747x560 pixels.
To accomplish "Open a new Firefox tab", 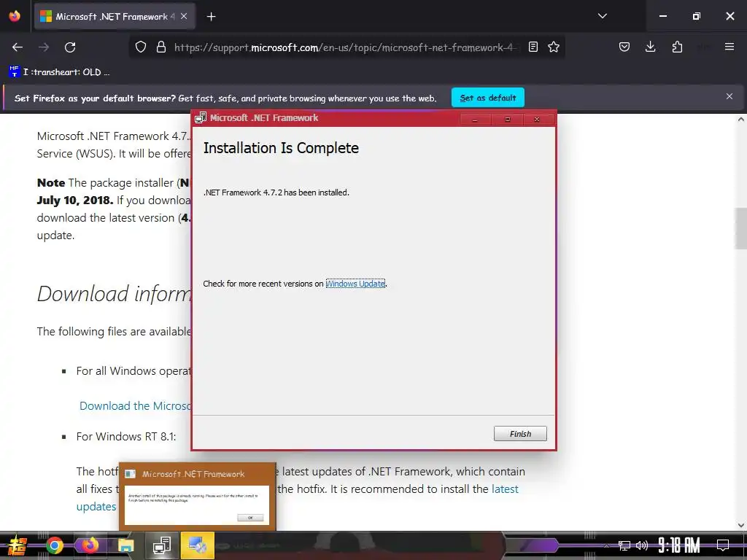I will click(211, 17).
